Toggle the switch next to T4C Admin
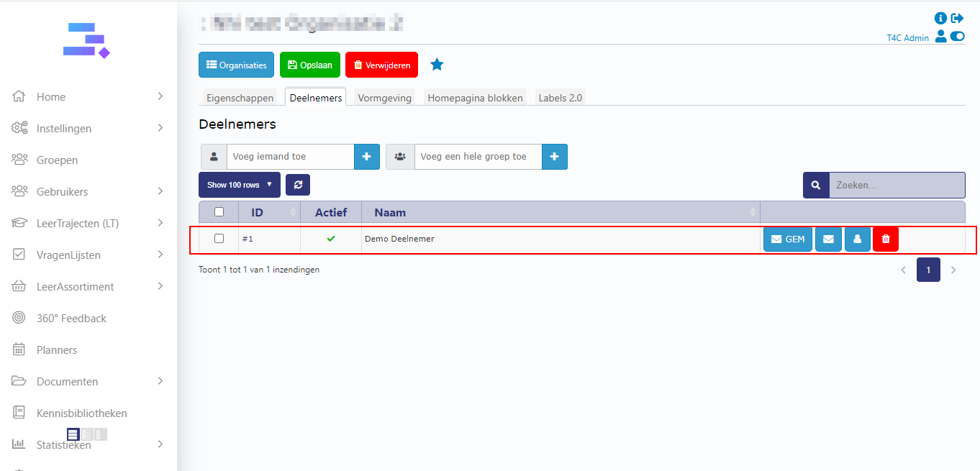The image size is (980, 471). tap(957, 37)
